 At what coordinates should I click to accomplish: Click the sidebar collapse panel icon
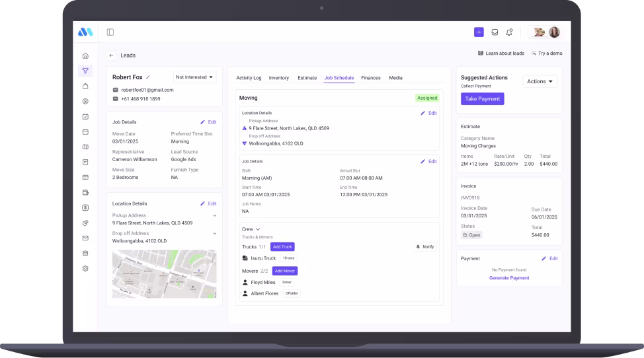point(110,32)
